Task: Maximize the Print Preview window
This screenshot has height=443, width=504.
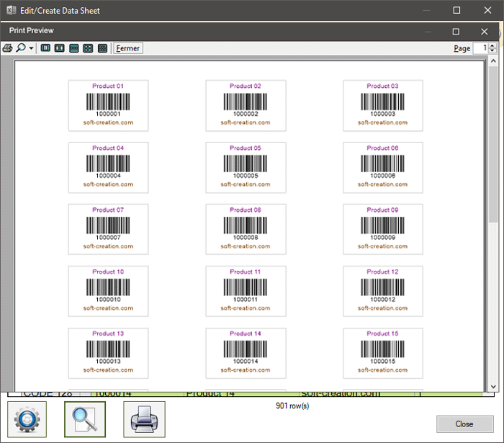Action: [456, 32]
